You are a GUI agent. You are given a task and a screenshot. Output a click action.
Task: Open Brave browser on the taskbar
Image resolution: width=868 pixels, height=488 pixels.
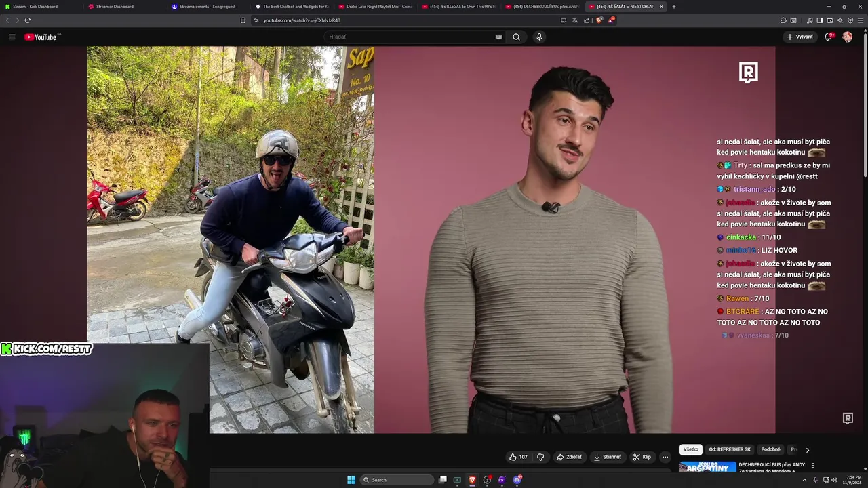click(472, 480)
